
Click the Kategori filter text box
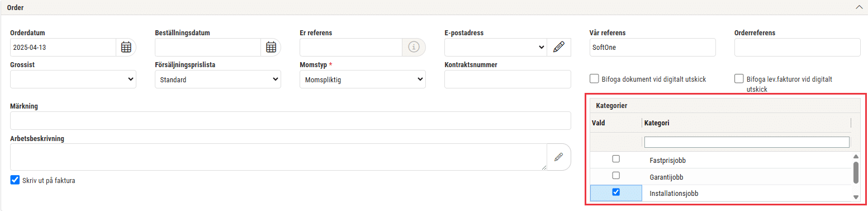747,142
